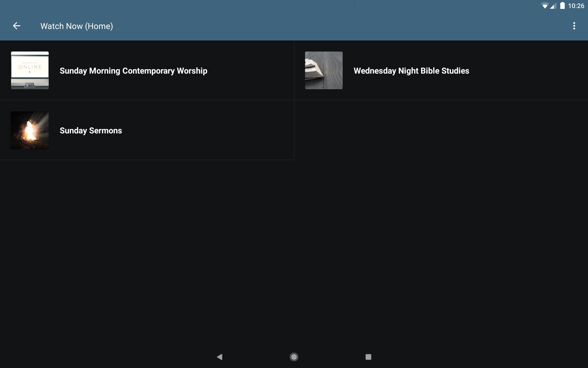Tap the Android home navigation button

click(x=294, y=357)
